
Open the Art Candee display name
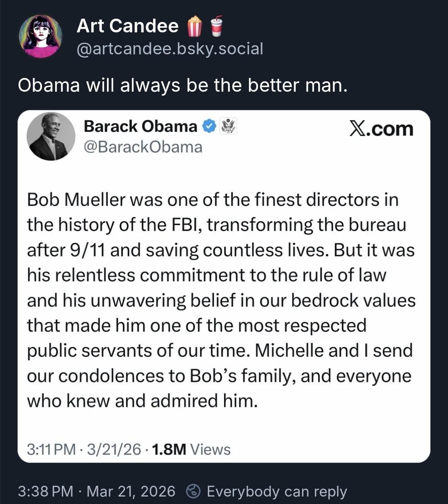[127, 26]
